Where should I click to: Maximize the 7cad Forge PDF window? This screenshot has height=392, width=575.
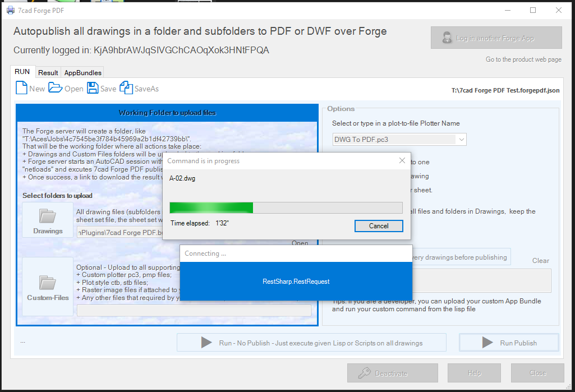[533, 10]
